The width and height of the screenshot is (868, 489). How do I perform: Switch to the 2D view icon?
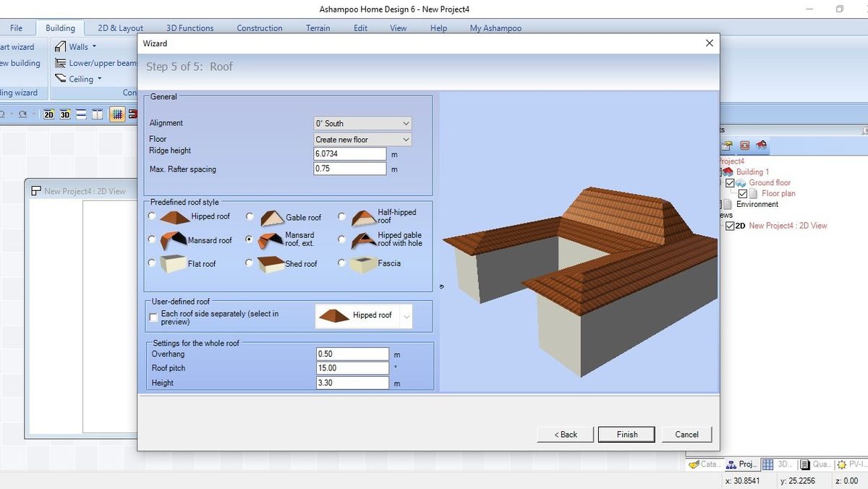point(48,114)
